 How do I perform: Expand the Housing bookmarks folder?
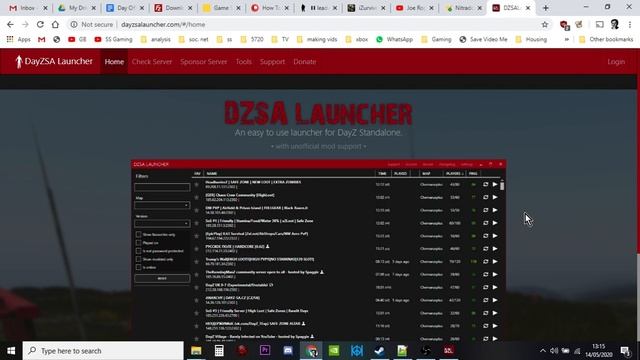(x=531, y=40)
